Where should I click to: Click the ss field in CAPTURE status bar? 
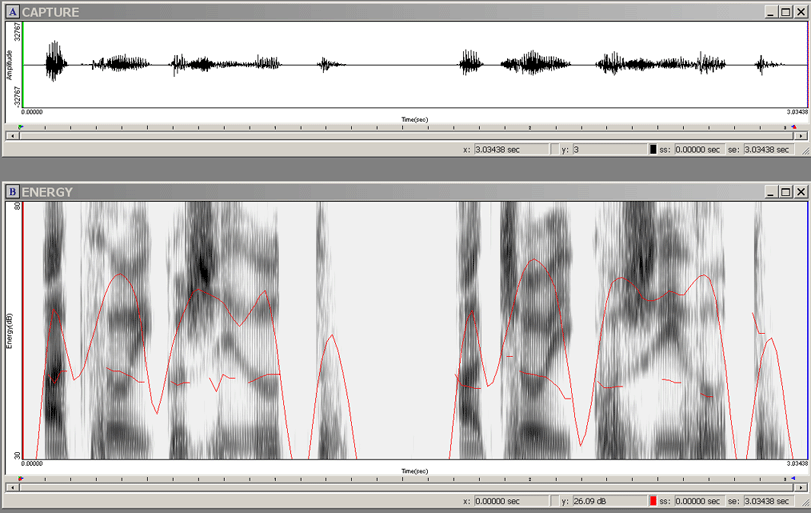tap(697, 149)
